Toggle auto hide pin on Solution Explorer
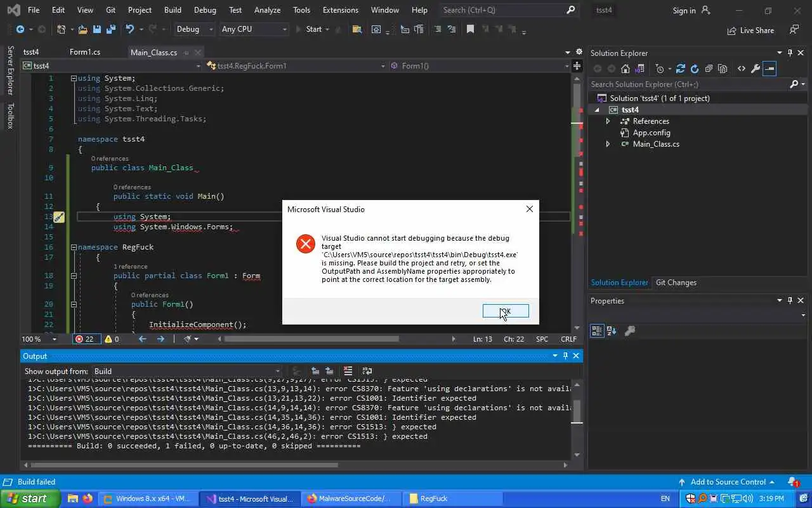The height and width of the screenshot is (508, 812). point(790,53)
